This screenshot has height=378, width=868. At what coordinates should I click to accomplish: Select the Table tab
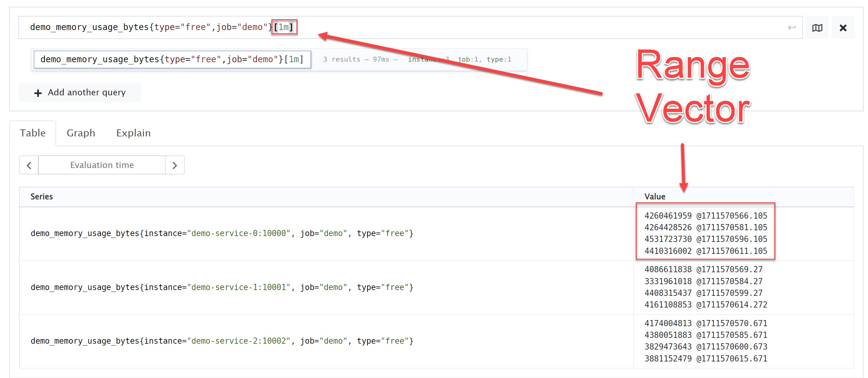click(x=32, y=133)
